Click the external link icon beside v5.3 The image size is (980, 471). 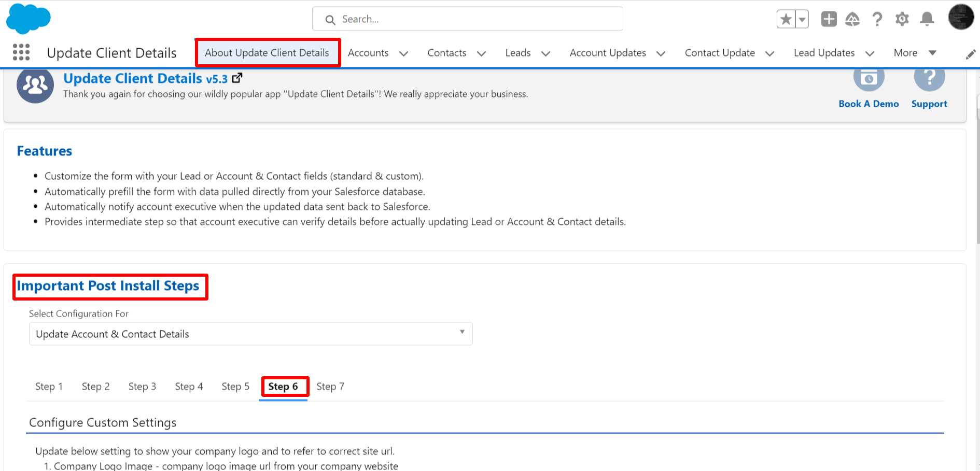[x=237, y=78]
